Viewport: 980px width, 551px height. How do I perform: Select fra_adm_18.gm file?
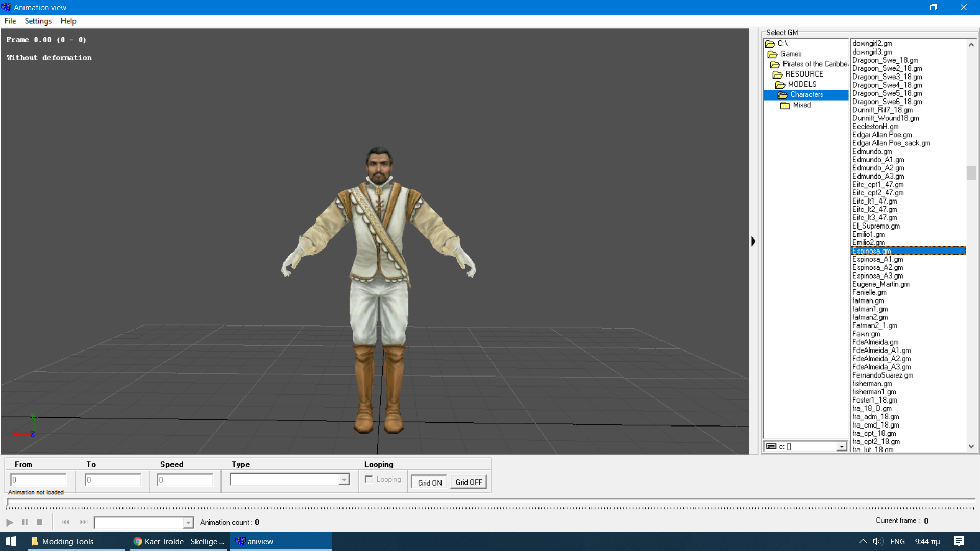click(x=876, y=417)
